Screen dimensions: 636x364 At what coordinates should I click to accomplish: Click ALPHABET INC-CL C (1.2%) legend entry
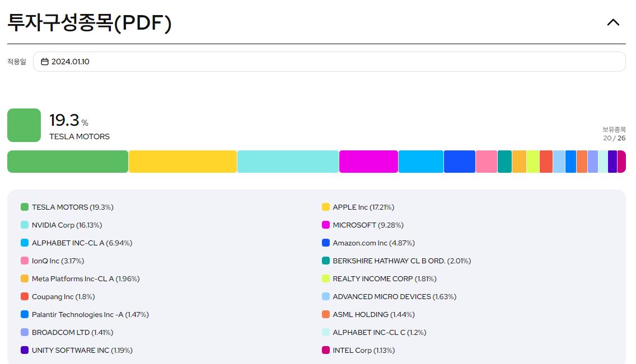374,333
